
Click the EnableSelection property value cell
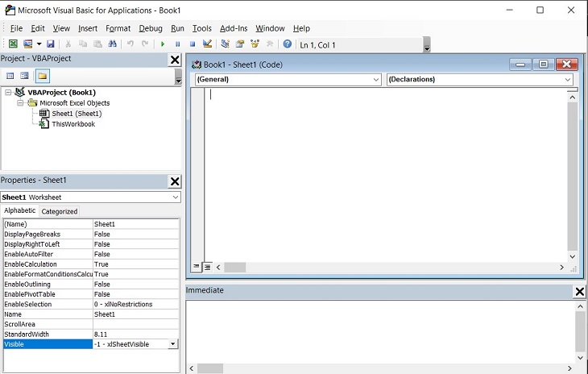coord(136,304)
